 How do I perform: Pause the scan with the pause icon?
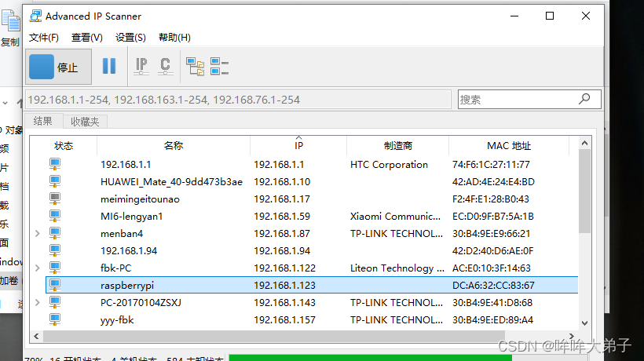point(109,66)
